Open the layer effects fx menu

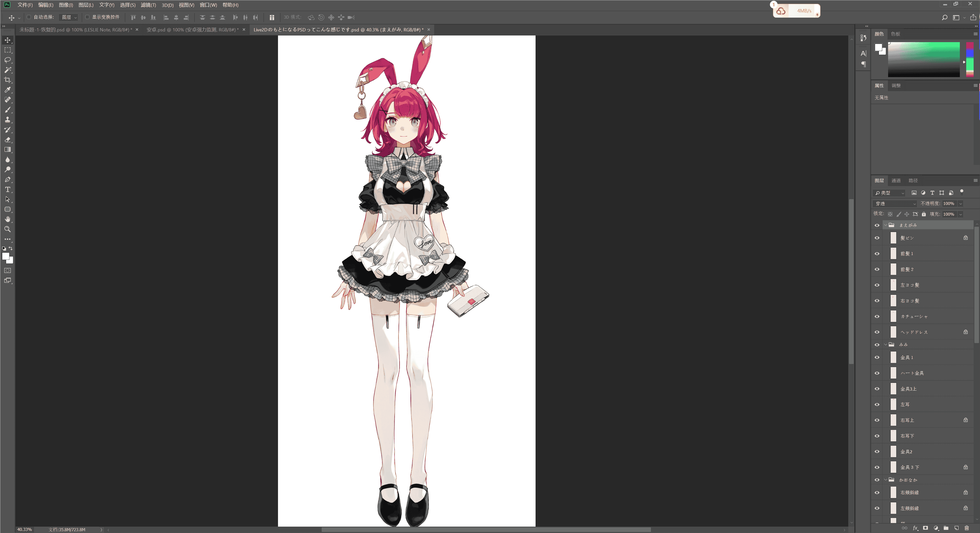point(915,528)
